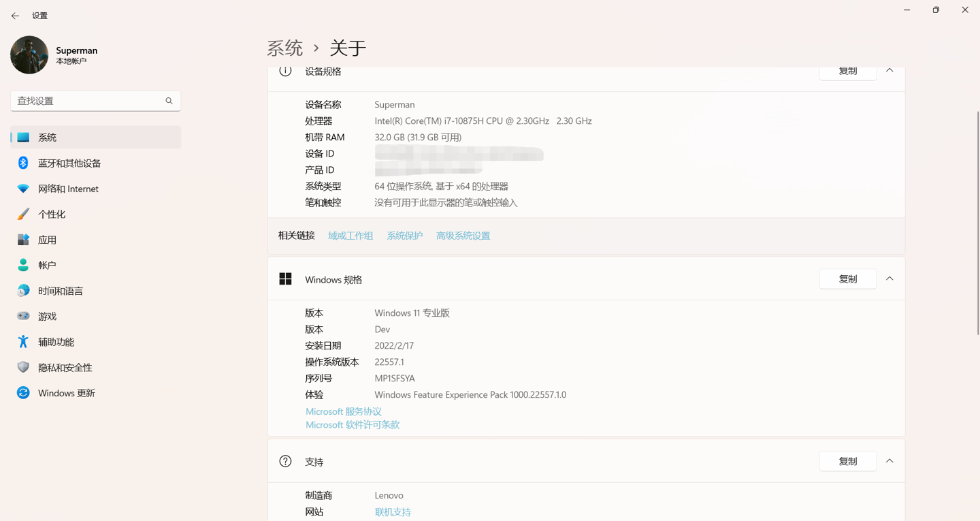Open Microsoft 服务协议 link
Image resolution: width=980 pixels, height=521 pixels.
[344, 411]
